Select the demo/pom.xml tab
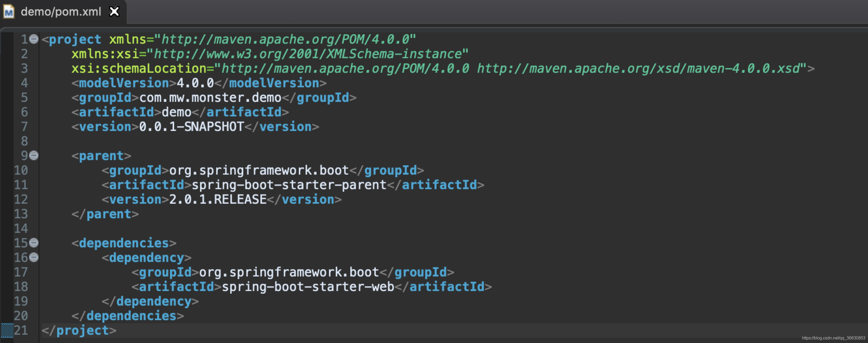The width and height of the screenshot is (868, 343). click(x=61, y=12)
